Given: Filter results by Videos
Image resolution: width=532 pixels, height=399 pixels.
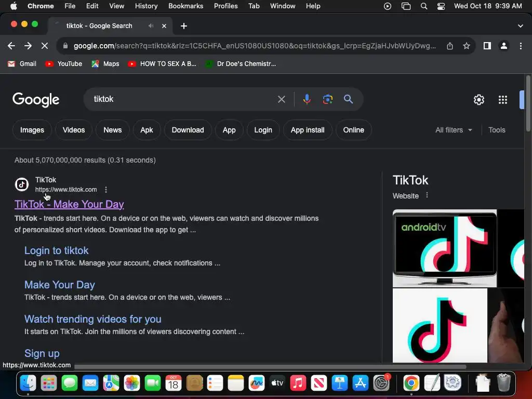Looking at the screenshot, I should point(74,130).
